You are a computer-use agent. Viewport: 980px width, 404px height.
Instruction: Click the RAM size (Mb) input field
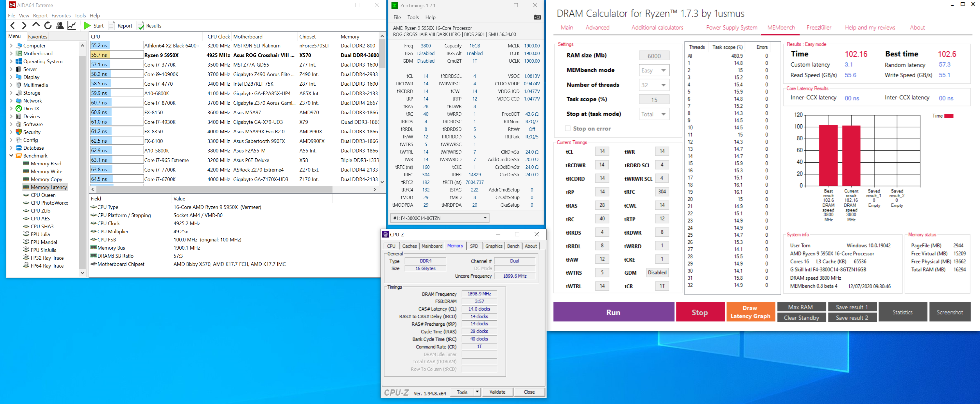(654, 56)
